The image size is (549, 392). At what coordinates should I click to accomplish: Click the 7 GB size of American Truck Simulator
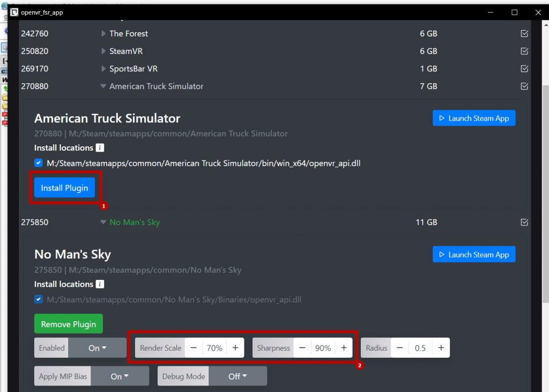pyautogui.click(x=428, y=86)
